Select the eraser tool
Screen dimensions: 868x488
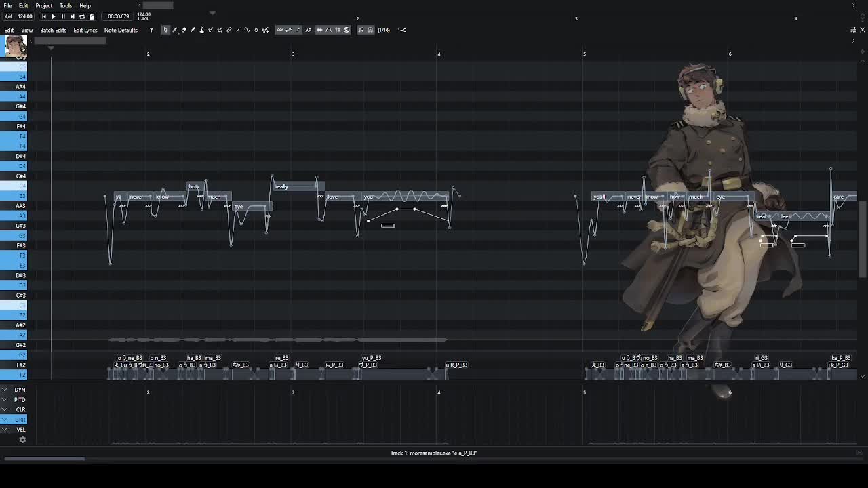tap(184, 30)
